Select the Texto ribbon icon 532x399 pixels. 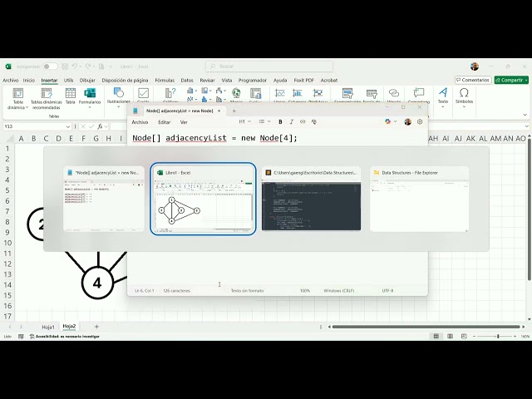click(443, 96)
